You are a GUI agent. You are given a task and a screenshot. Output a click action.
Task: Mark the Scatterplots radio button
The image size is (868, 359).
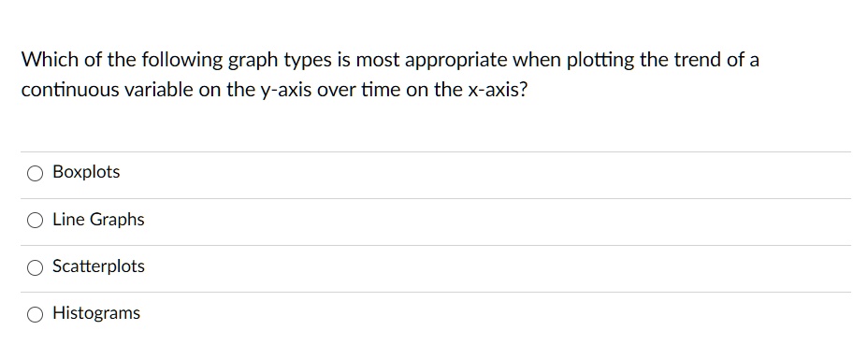pos(35,267)
